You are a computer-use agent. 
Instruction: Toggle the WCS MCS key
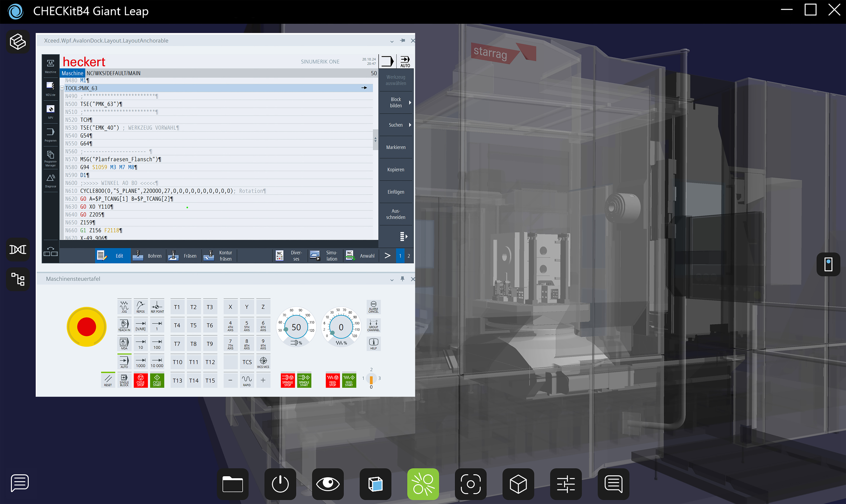(x=263, y=362)
